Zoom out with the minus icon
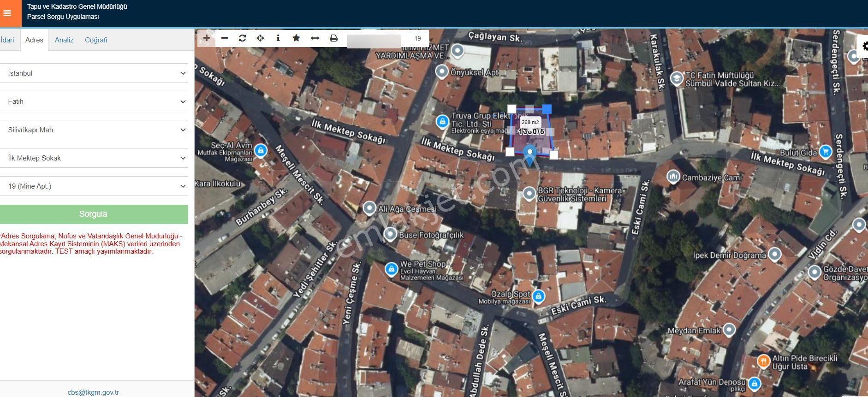The width and height of the screenshot is (868, 397). (x=225, y=38)
